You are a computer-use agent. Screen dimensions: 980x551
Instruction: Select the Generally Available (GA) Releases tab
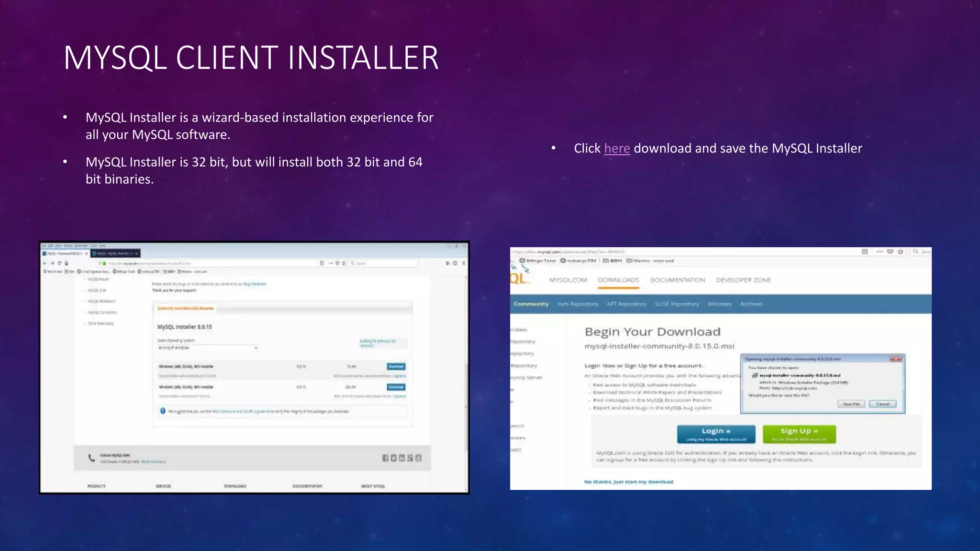185,309
